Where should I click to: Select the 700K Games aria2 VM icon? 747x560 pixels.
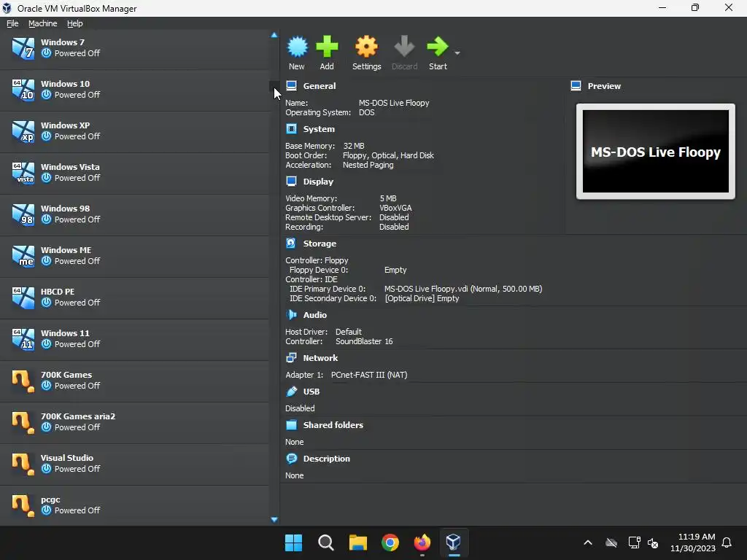(x=23, y=422)
